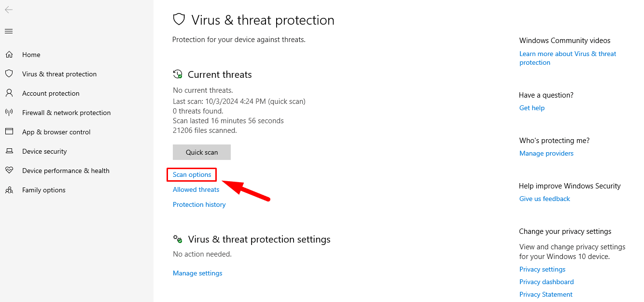Click the Device performance heart icon
This screenshot has height=302, width=644.
[x=9, y=170]
